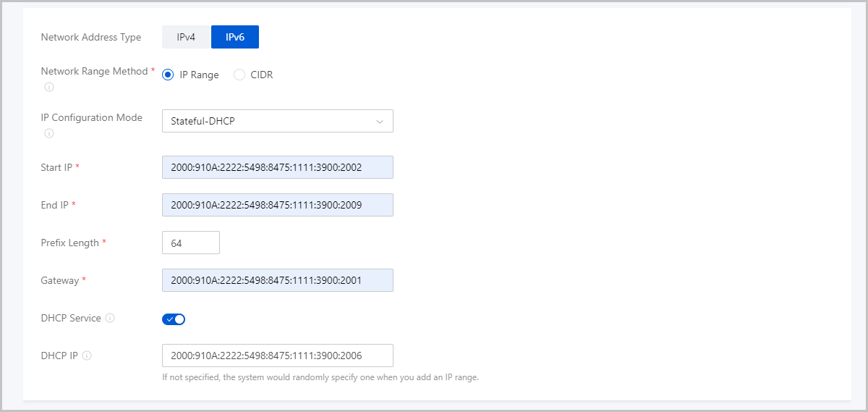Click into the DHCP IP input field
Viewport: 868px width, 412px height.
coord(278,356)
